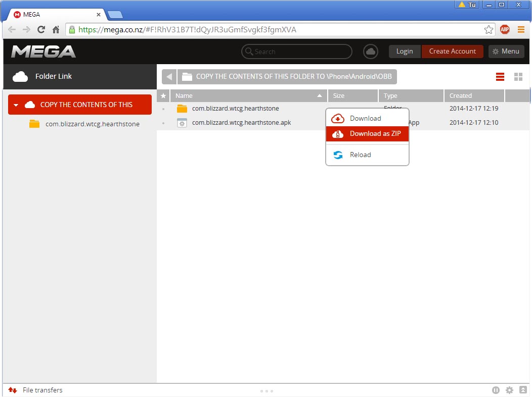Bookmark this page with the star icon
Viewport: 532px width, 397px height.
point(489,29)
